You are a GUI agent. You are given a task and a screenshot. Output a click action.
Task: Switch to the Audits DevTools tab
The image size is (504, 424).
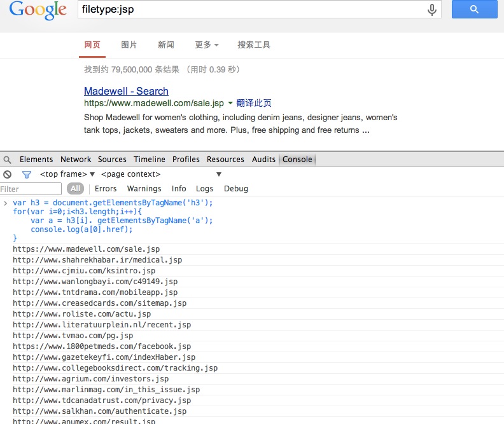(263, 159)
